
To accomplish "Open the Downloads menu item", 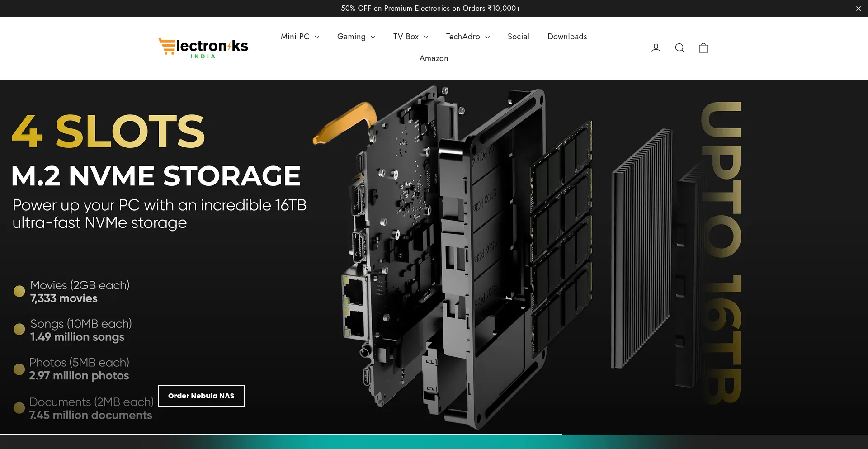I will coord(567,37).
